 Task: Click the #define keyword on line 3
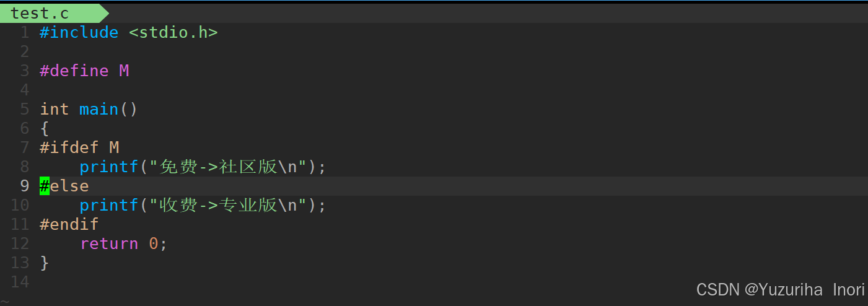74,71
